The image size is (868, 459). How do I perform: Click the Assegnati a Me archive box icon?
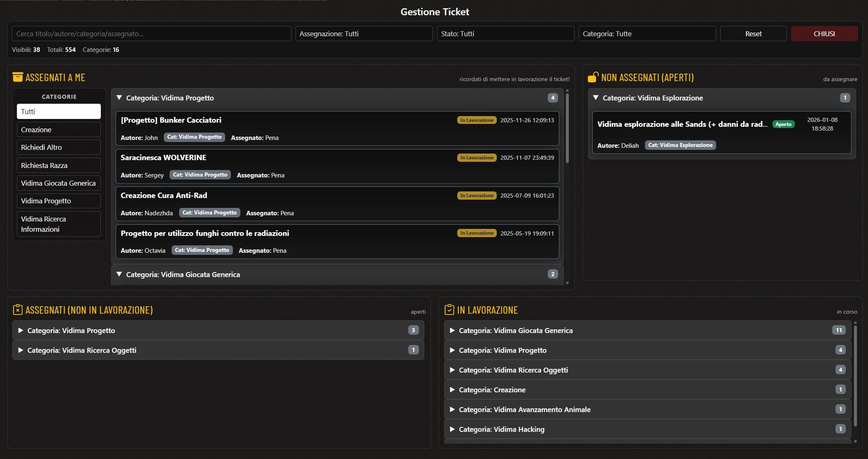coord(18,77)
